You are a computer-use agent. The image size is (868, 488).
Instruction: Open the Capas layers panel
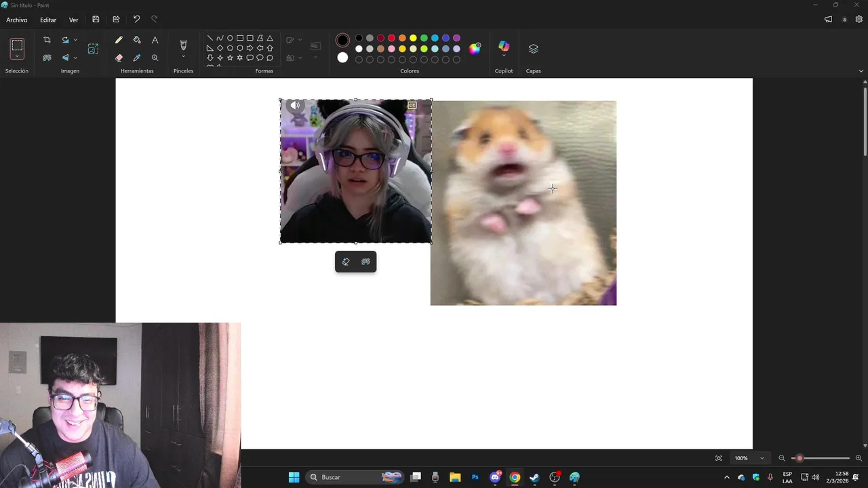(533, 49)
